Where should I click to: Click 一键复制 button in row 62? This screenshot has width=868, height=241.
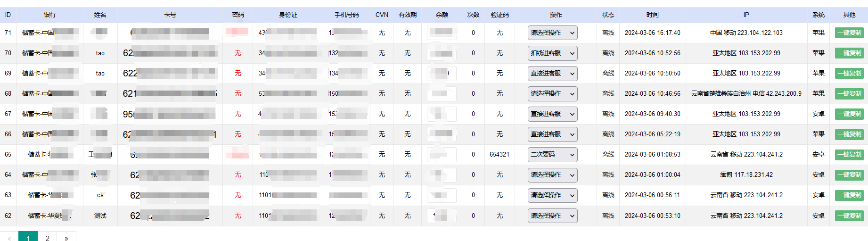click(x=849, y=216)
